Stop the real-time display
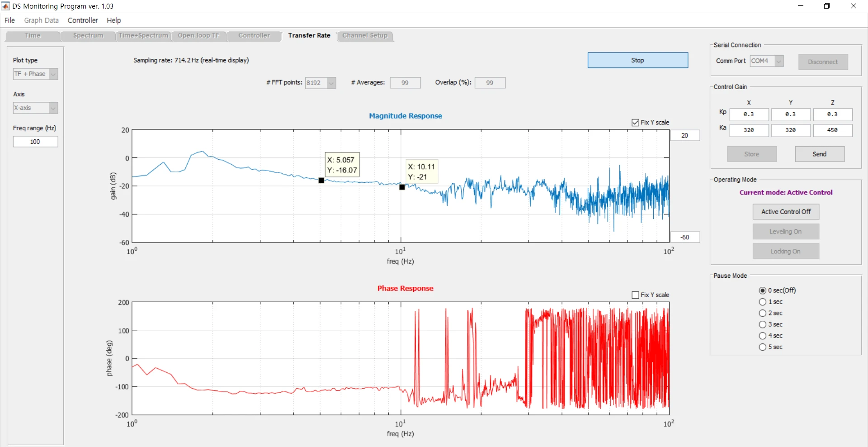Image resolution: width=868 pixels, height=447 pixels. (637, 60)
